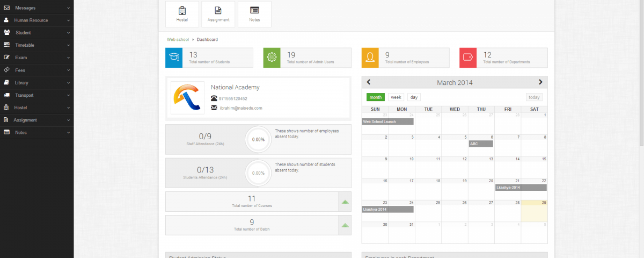Open the Human Resource sidebar menu
This screenshot has height=258, width=644.
(x=36, y=20)
